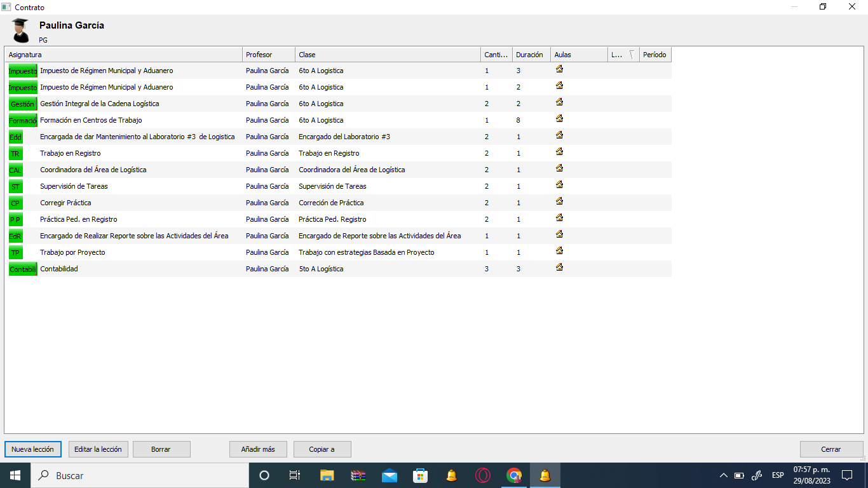The image size is (868, 488).
Task: Click the class cell Correción de Práctica
Action: (331, 203)
